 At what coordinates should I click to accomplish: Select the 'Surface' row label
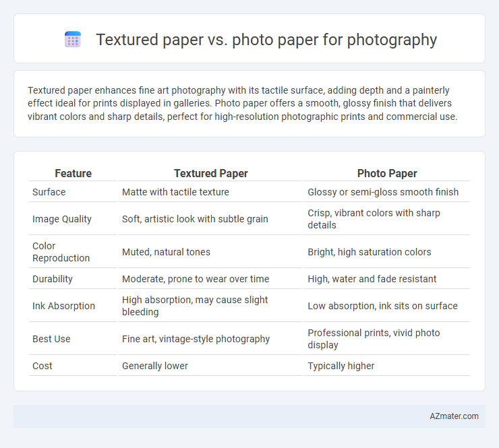coord(49,192)
